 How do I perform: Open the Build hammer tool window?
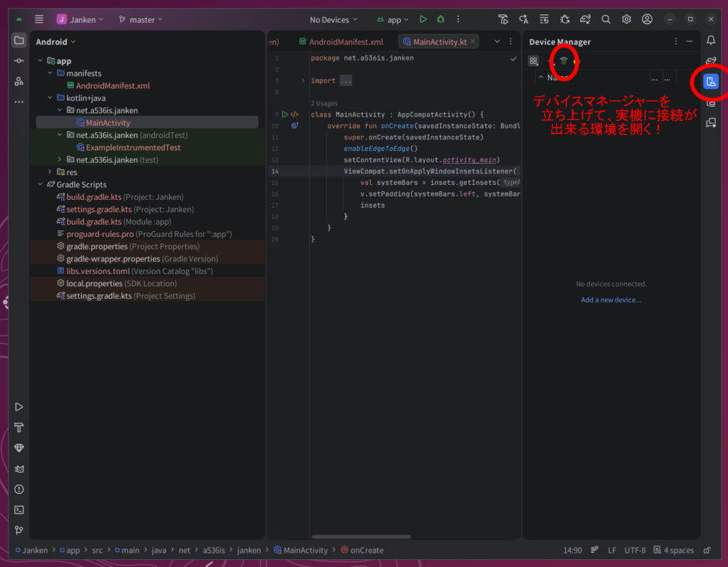[x=19, y=428]
